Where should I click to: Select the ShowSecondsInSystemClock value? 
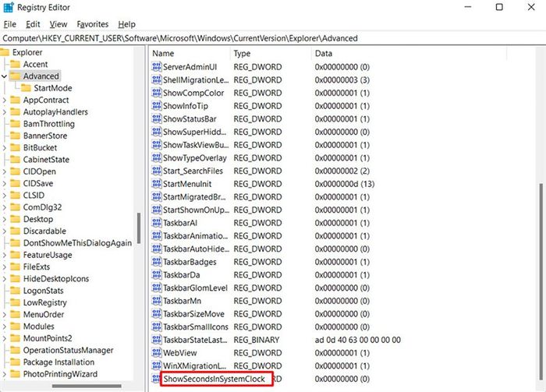coord(214,379)
